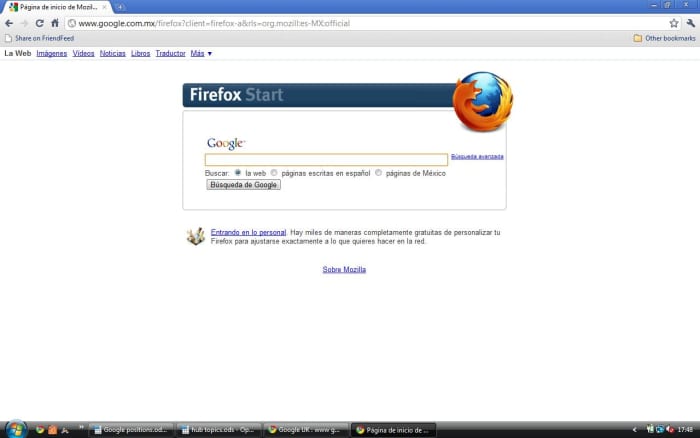Open a new tab with the plus button
Image resolution: width=700 pixels, height=438 pixels.
[x=120, y=7]
